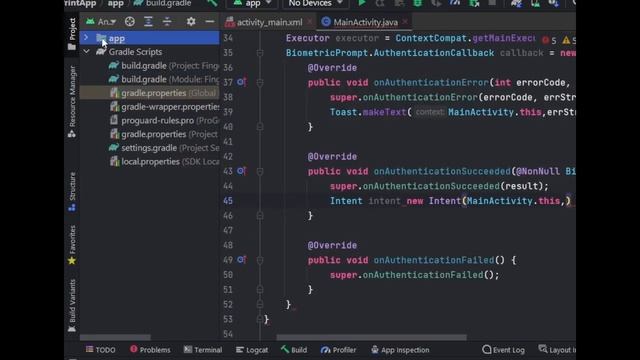The height and width of the screenshot is (360, 640).
Task: Open Resource Manager side tab
Action: click(x=72, y=102)
